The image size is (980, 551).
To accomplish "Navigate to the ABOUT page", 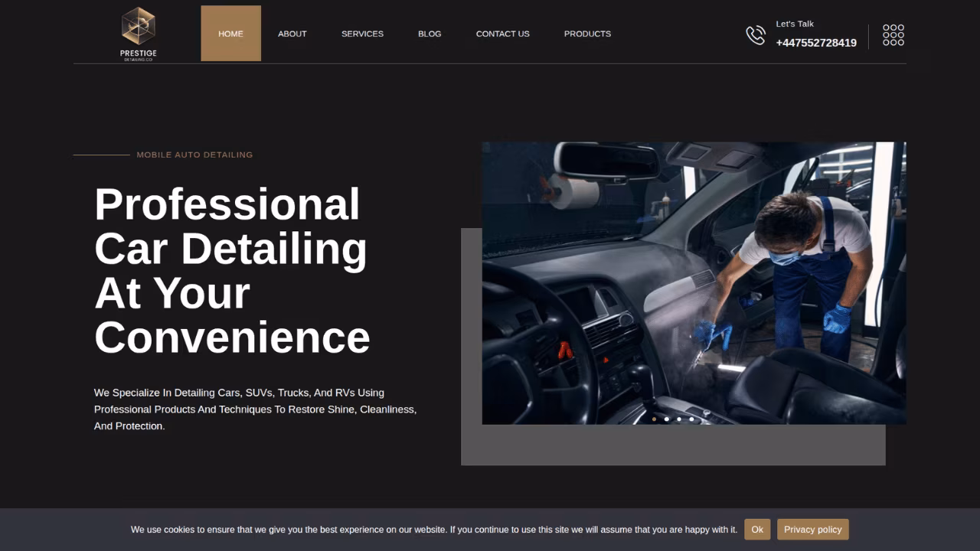I will [292, 34].
